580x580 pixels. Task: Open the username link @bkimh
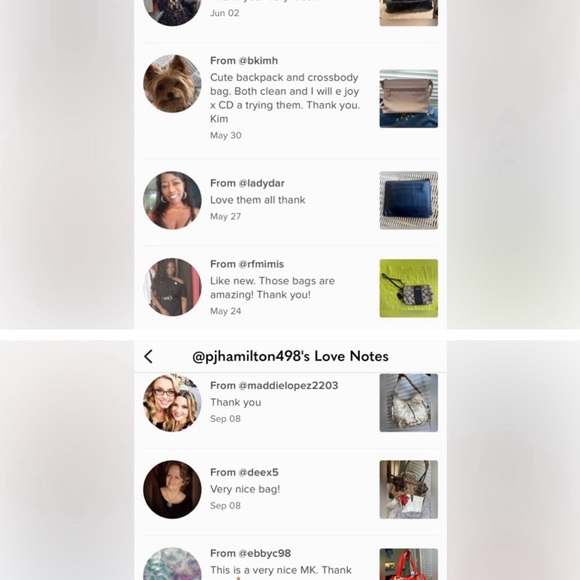coord(258,61)
